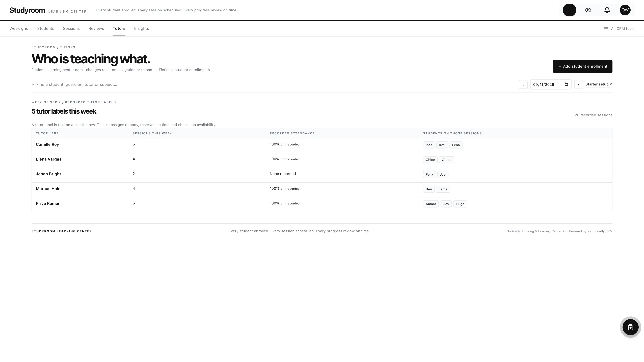Screen dimensions: 644x362
Task: Select the Jonah Bright tutor label
Action: pos(48,174)
